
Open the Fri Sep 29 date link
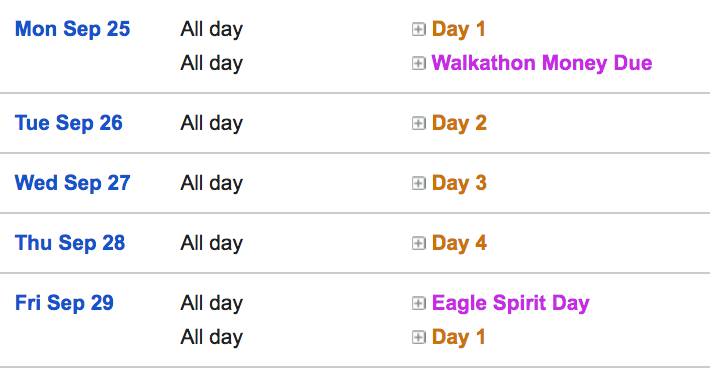point(64,303)
